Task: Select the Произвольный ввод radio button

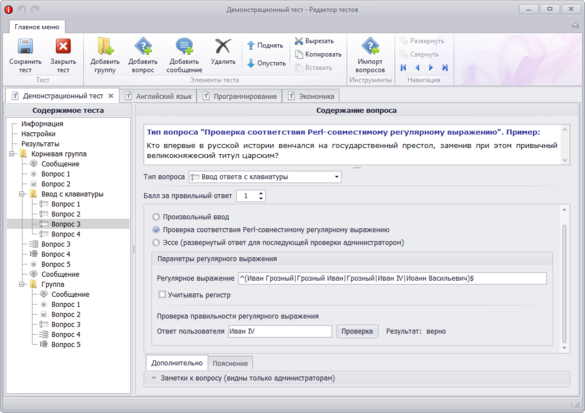Action: (156, 217)
